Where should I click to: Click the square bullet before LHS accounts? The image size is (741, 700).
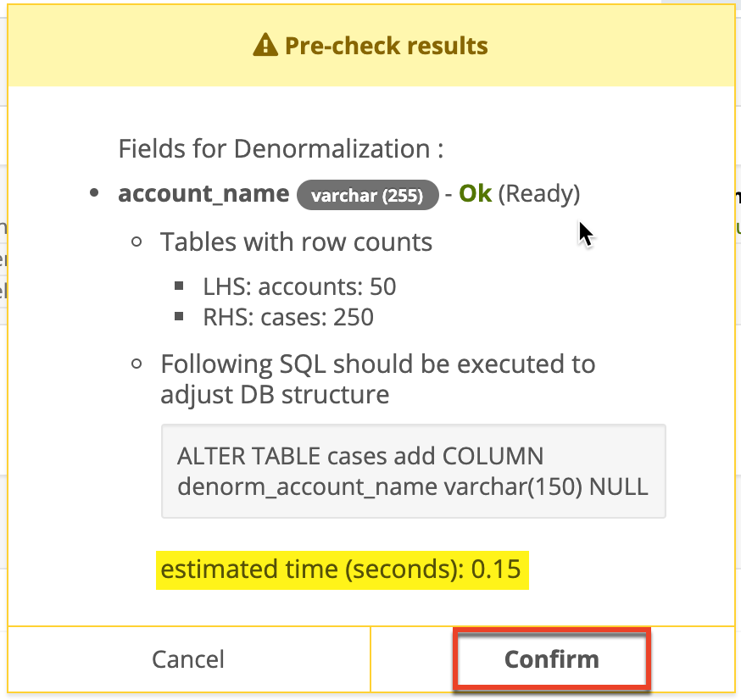pos(178,286)
